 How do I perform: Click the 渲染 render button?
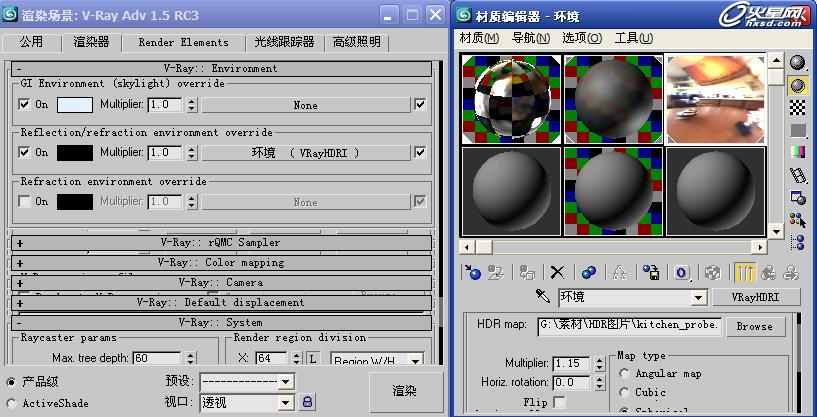[x=404, y=391]
